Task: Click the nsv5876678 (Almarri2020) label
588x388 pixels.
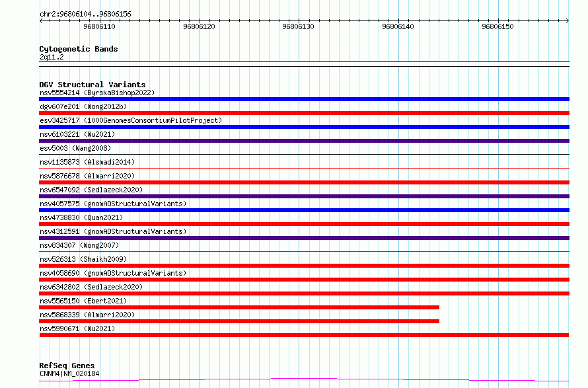Action: 87,176
